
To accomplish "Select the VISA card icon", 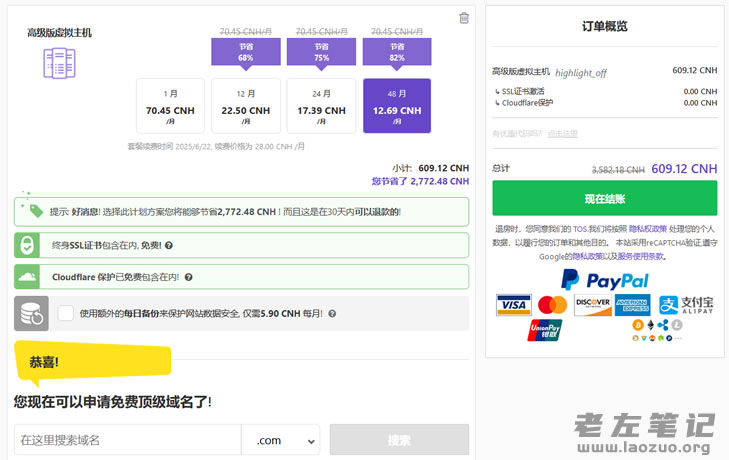I will (513, 305).
